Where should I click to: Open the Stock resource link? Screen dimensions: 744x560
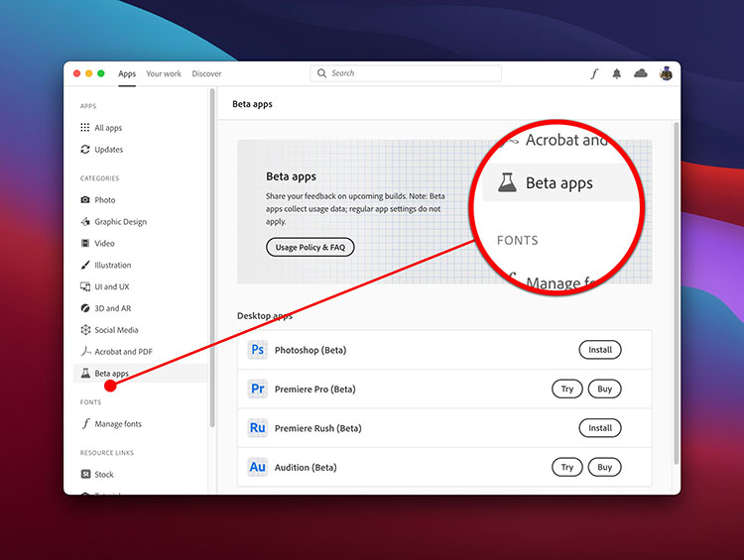tap(104, 474)
